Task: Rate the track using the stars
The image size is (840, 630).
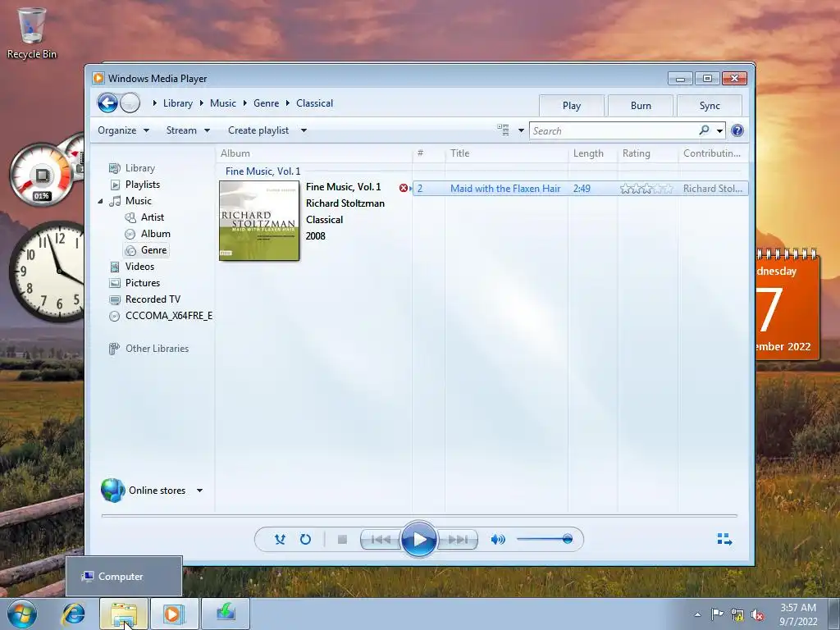Action: coord(646,189)
